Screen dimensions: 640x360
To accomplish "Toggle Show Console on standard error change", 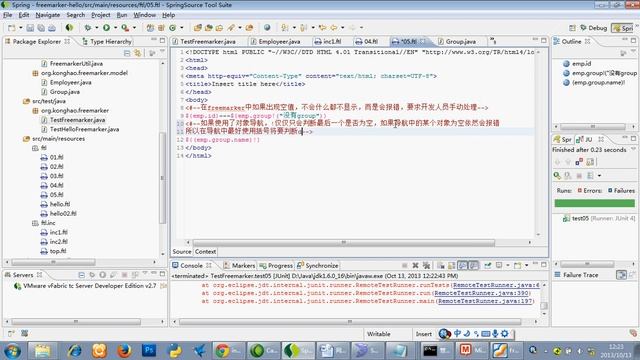I will (473, 265).
